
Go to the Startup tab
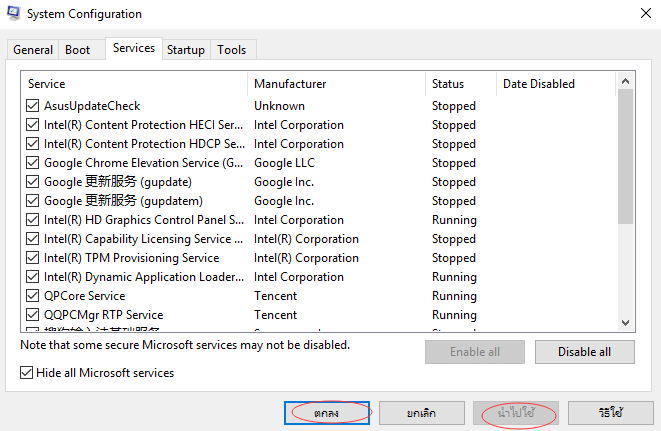click(185, 50)
